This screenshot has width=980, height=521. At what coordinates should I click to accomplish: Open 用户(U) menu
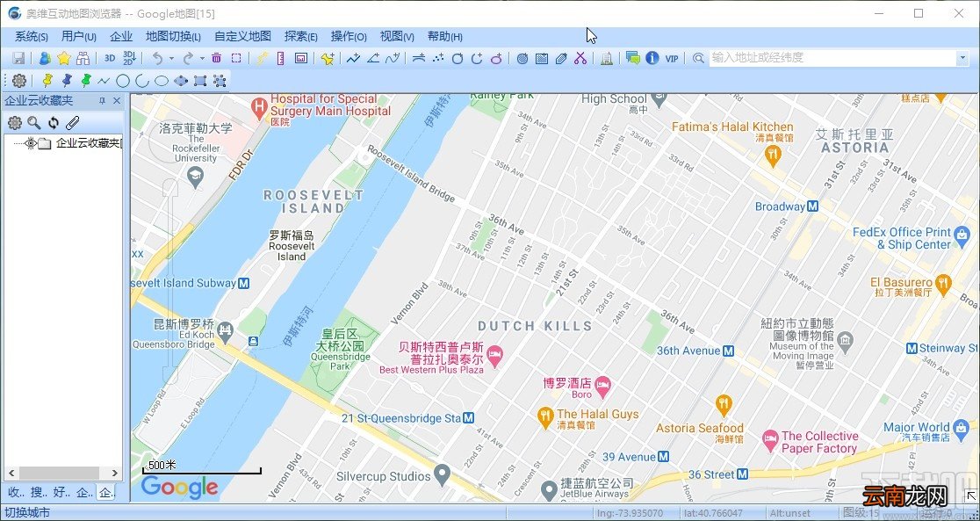click(79, 37)
